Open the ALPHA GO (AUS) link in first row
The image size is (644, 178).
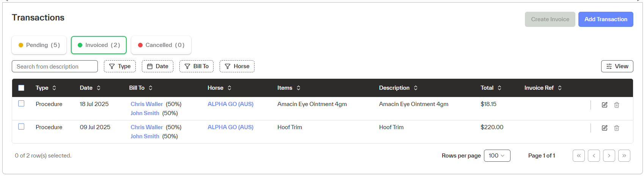230,104
